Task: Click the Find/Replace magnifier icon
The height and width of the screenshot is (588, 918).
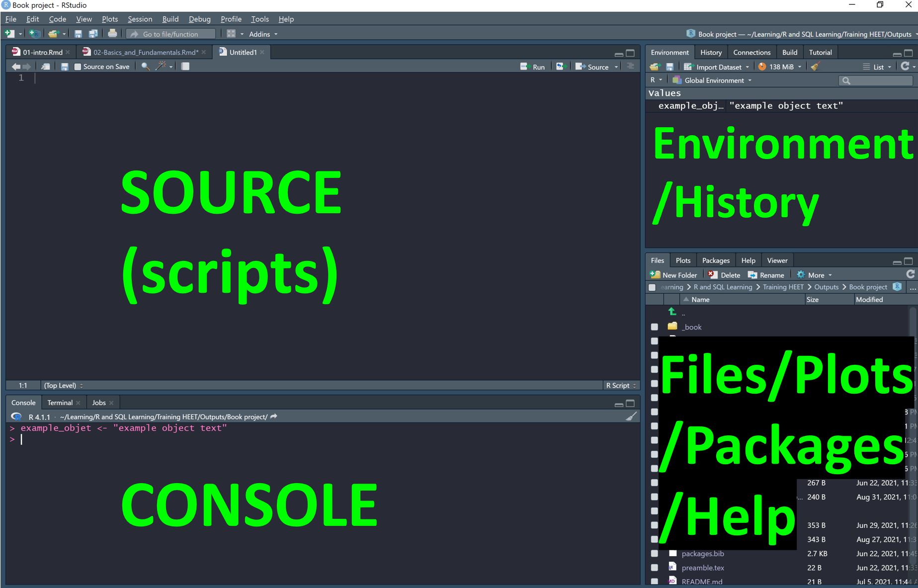Action: coord(145,67)
